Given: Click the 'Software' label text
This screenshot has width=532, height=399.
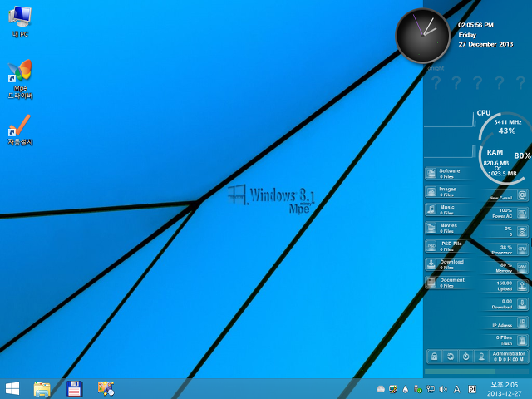Looking at the screenshot, I should [450, 170].
